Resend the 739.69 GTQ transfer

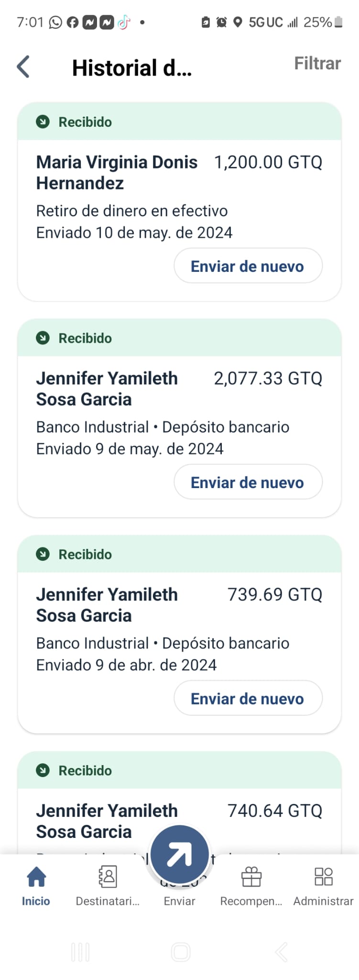(x=248, y=699)
